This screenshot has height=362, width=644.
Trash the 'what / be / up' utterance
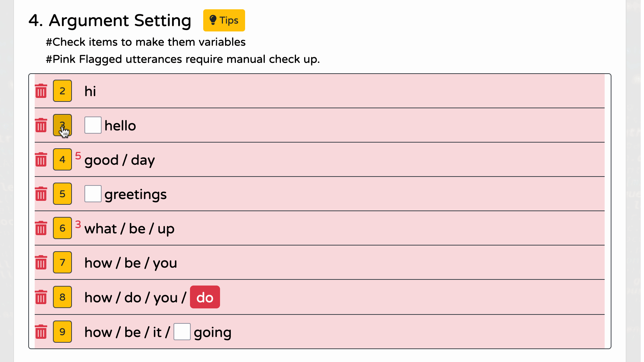(41, 228)
